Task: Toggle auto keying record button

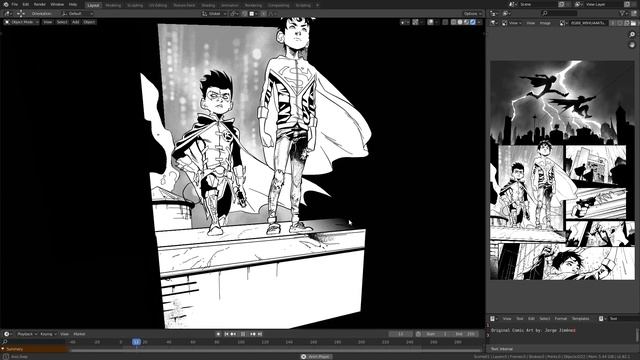Action: [218, 334]
